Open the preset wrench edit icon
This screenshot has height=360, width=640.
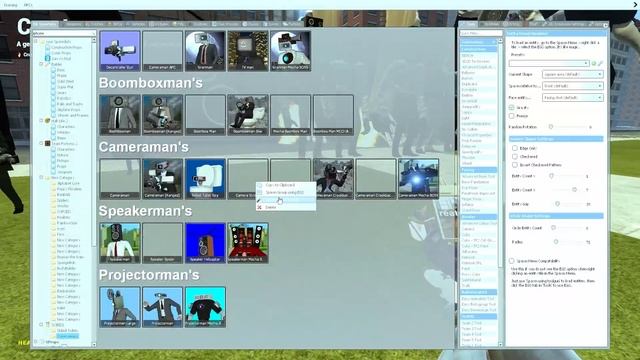(600, 63)
